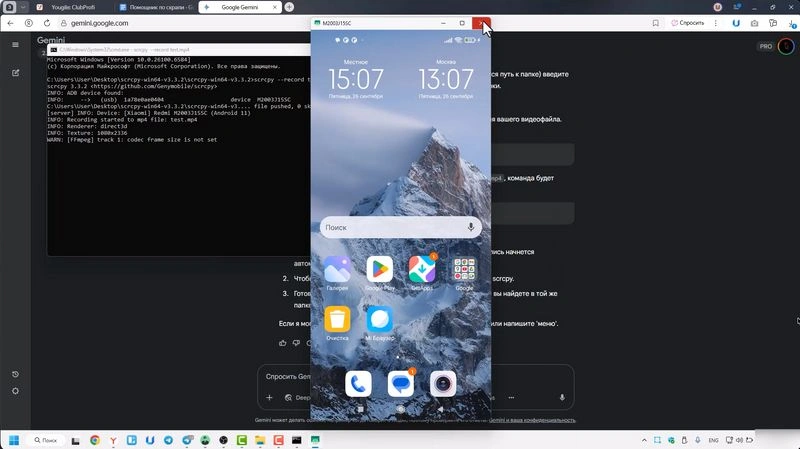Launch Mi Browser on the phone screen
Image resolution: width=800 pixels, height=449 pixels.
(x=380, y=319)
